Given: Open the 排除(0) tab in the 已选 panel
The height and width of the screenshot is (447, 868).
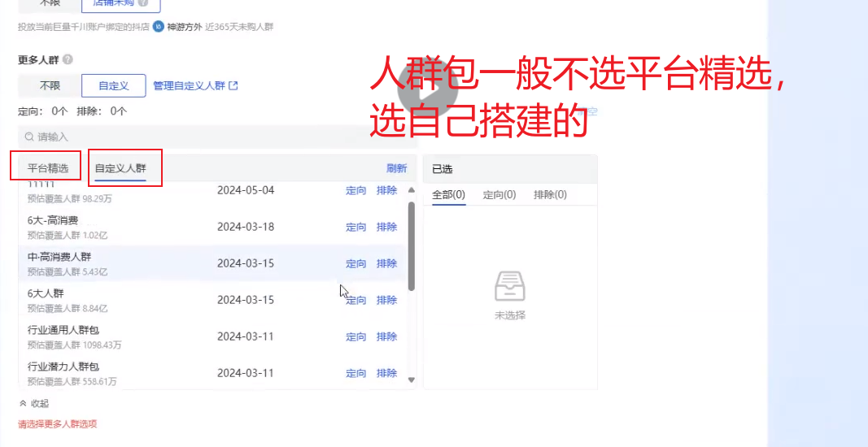Looking at the screenshot, I should click(550, 195).
